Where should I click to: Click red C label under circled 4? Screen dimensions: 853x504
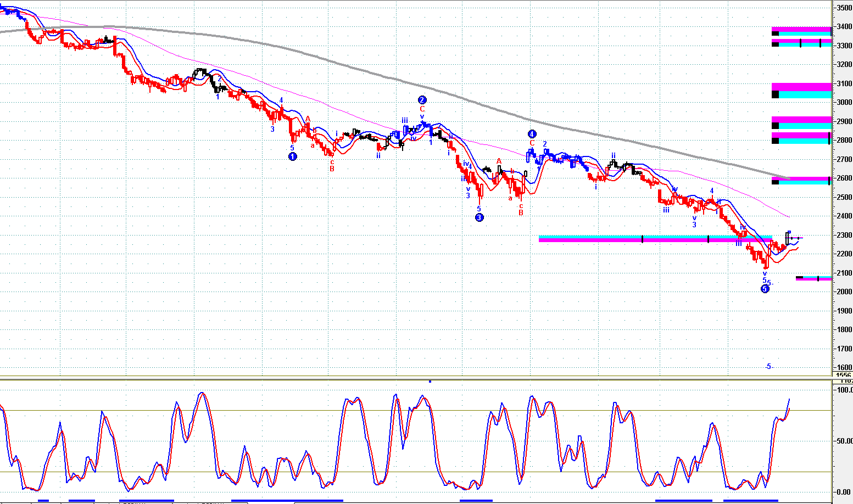(532, 143)
